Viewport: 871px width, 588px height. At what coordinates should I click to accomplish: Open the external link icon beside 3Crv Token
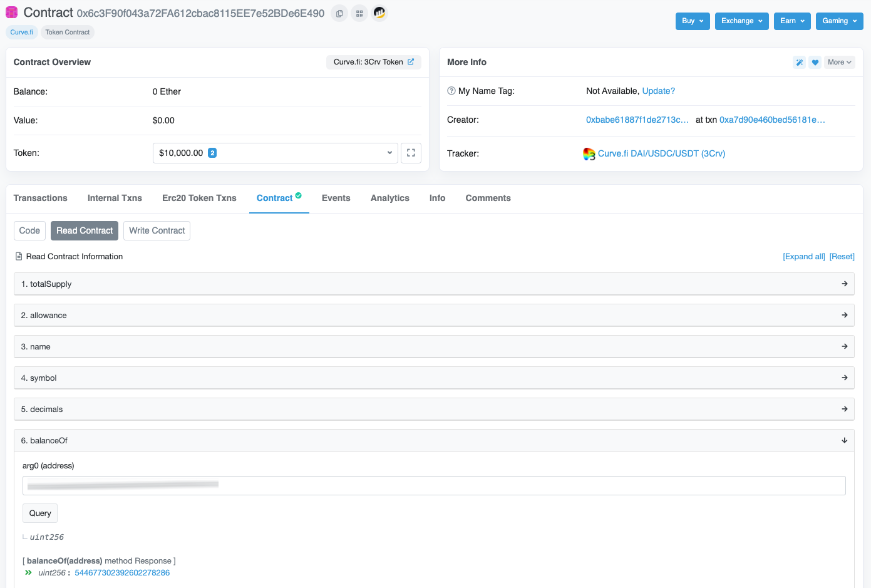411,62
